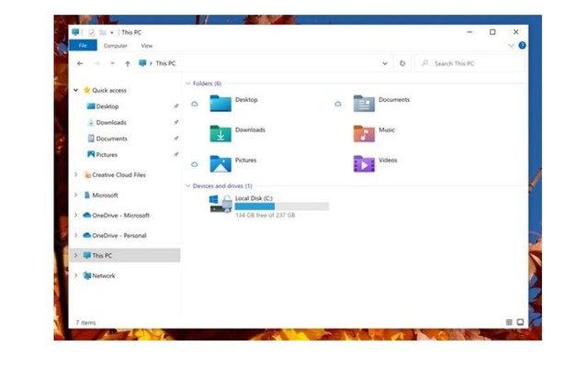The image size is (588, 390).
Task: Expand the OneDrive - Microsoft node
Action: [x=75, y=215]
